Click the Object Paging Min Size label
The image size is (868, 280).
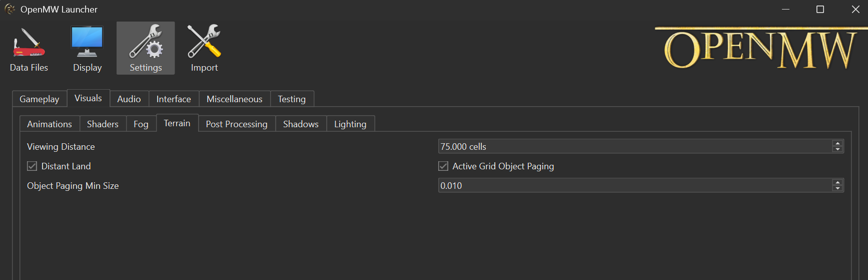(73, 186)
